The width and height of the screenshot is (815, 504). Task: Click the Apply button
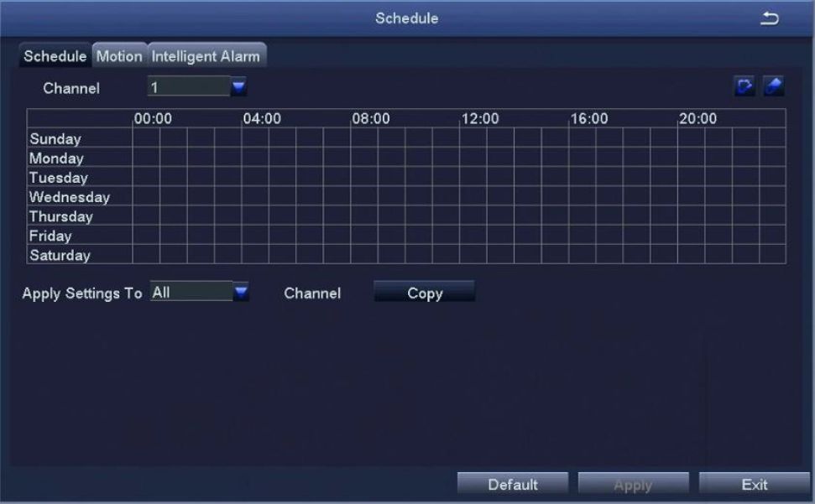pos(633,484)
